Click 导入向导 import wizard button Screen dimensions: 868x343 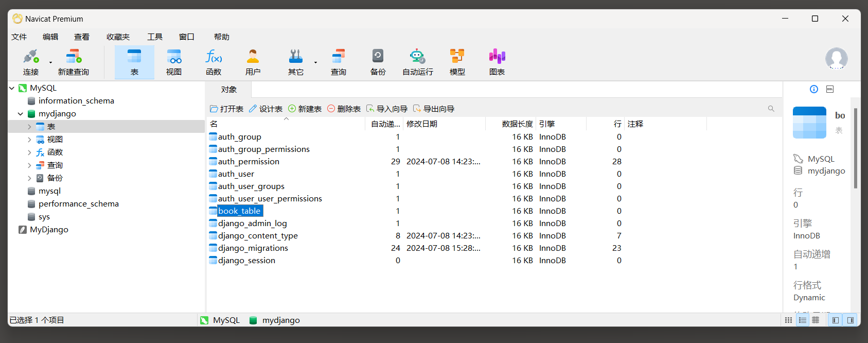pos(387,109)
